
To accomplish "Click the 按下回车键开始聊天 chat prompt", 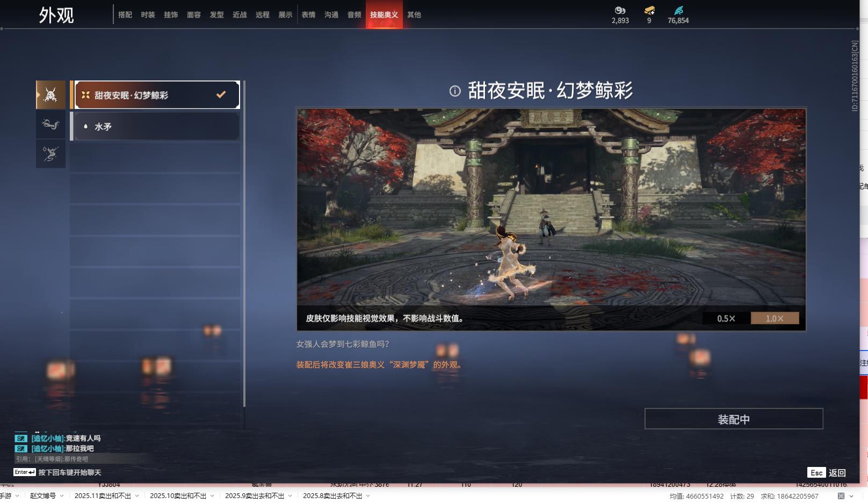I will [70, 473].
